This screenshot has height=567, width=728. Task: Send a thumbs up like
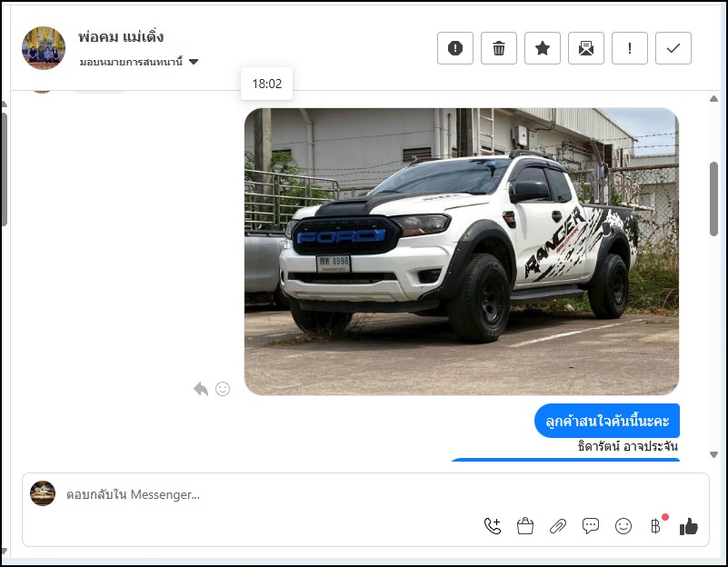689,526
